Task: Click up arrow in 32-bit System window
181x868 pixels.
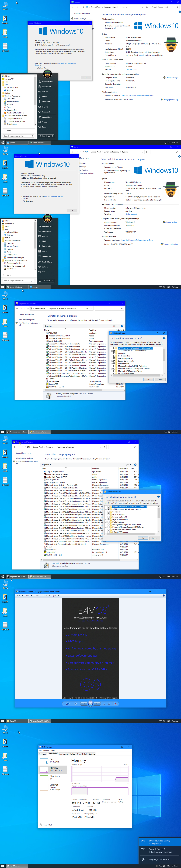Action: 83,7
